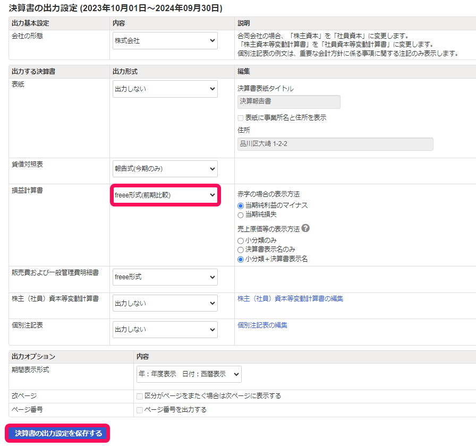This screenshot has height=448, width=476.
Task: Click the help icon next to 売上原価等の表示方法
Action: (305, 228)
